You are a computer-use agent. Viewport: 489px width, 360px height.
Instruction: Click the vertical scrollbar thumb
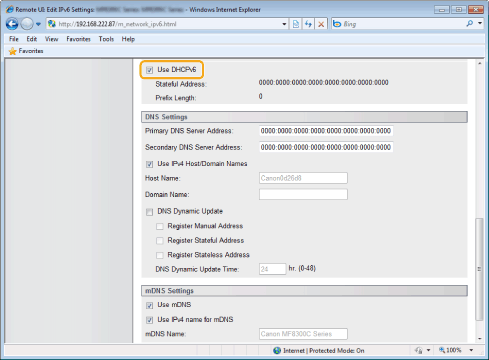click(x=479, y=269)
